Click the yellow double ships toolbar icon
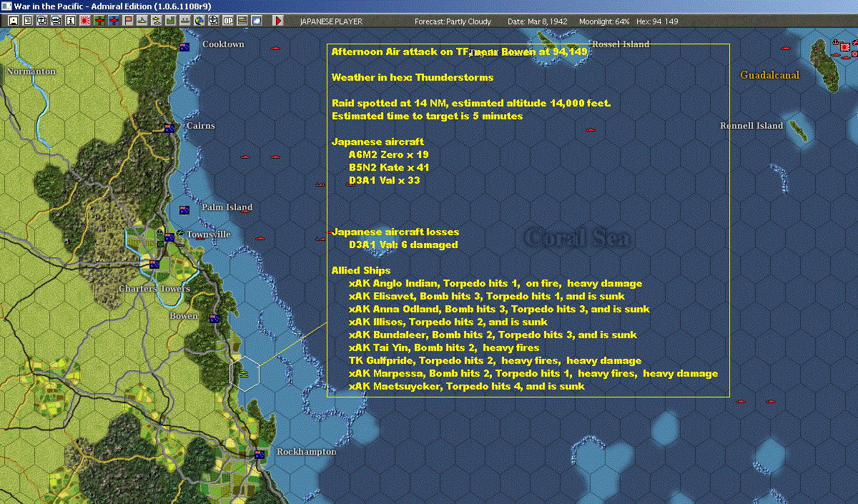Viewport: 858px width, 504px height. pyautogui.click(x=157, y=21)
